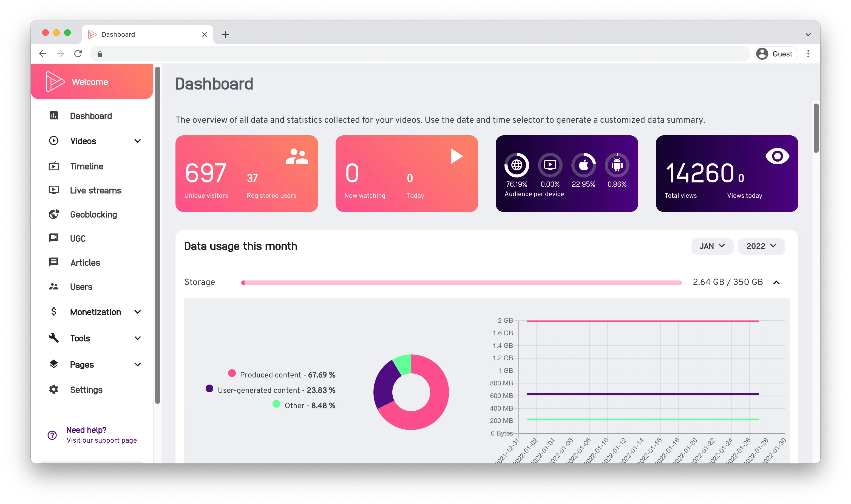Select the Dashboard browser tab
Screen dimensions: 851x504
147,34
